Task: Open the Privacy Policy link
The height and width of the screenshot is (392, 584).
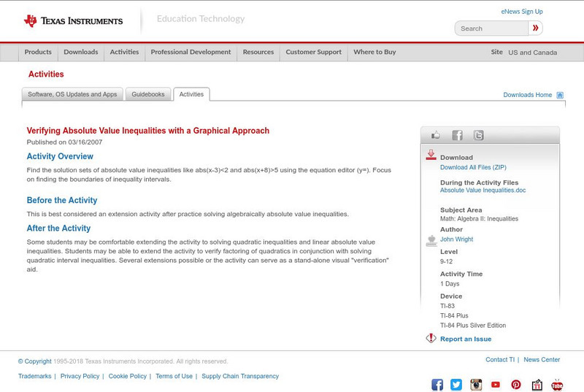Action: click(x=80, y=376)
